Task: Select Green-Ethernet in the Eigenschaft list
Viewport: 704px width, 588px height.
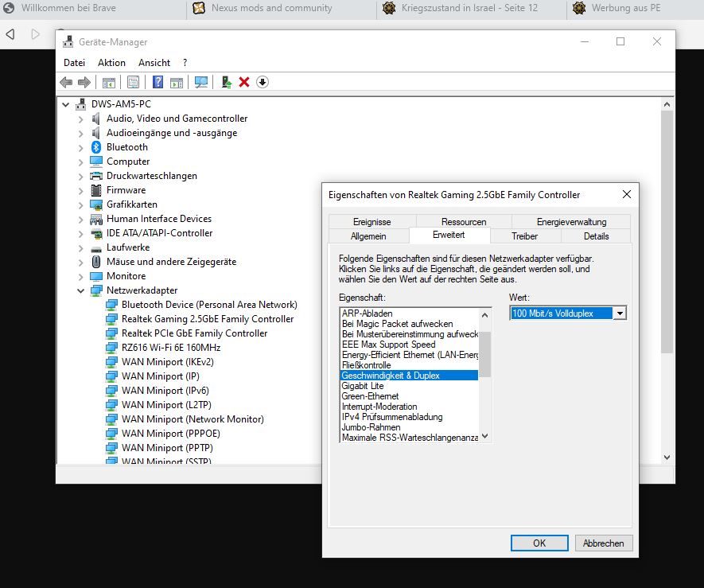Action: pyautogui.click(x=409, y=396)
